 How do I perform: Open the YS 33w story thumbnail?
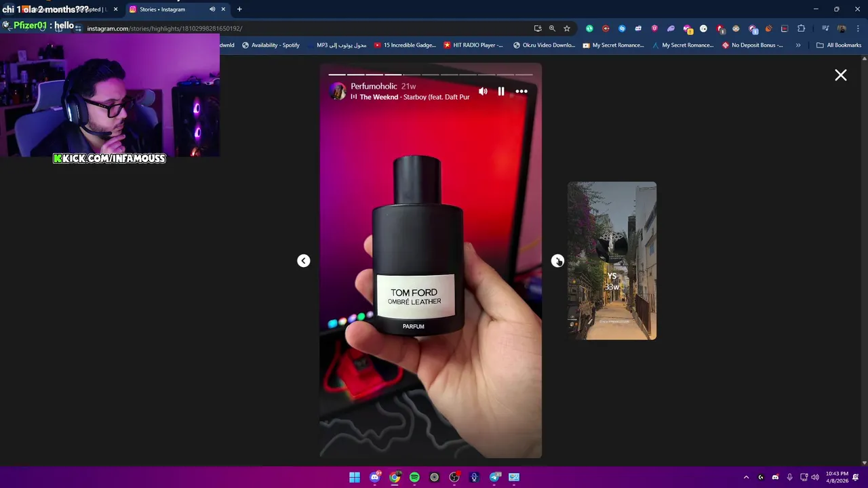[612, 261]
